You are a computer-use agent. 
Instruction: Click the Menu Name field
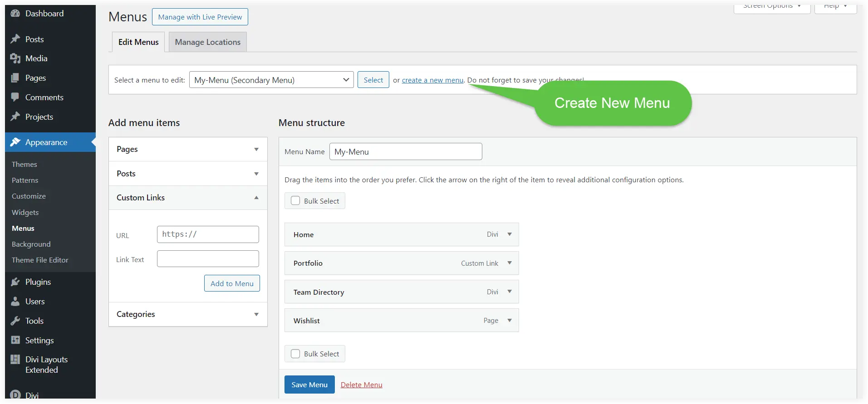406,151
